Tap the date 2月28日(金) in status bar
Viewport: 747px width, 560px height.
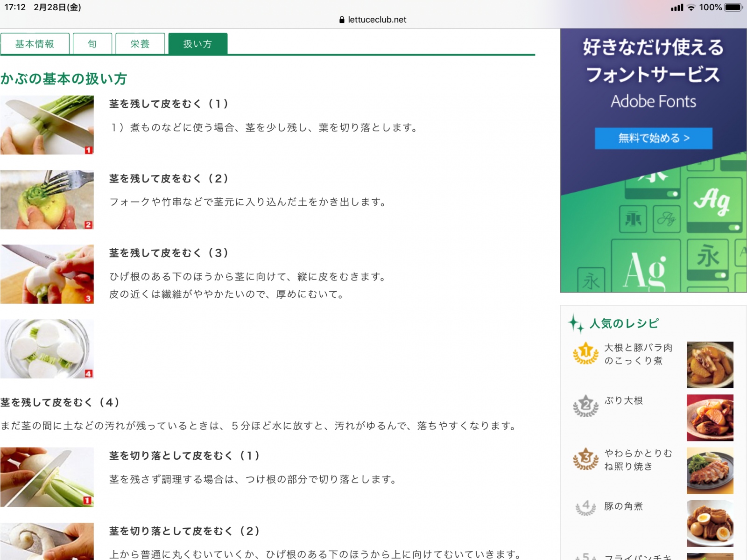coord(57,7)
